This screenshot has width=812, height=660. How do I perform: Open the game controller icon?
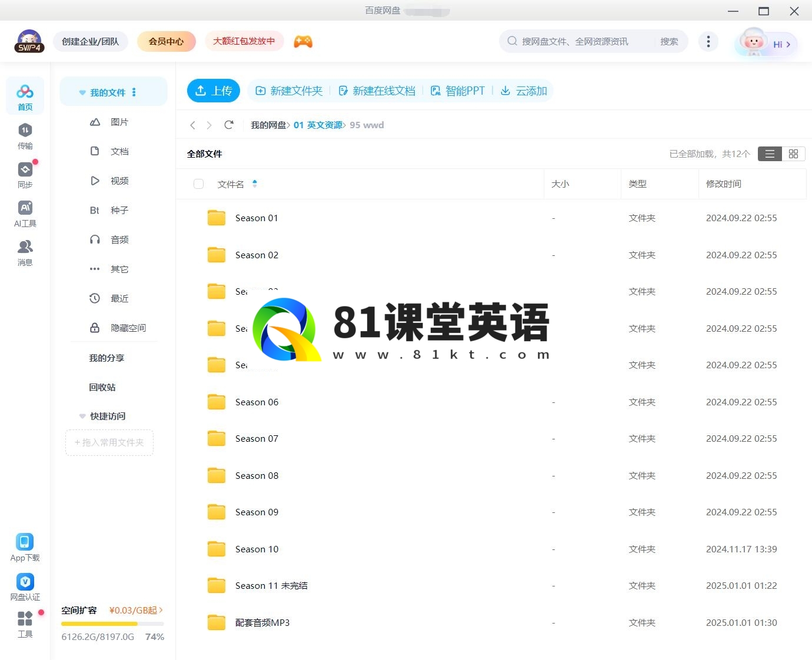tap(303, 41)
